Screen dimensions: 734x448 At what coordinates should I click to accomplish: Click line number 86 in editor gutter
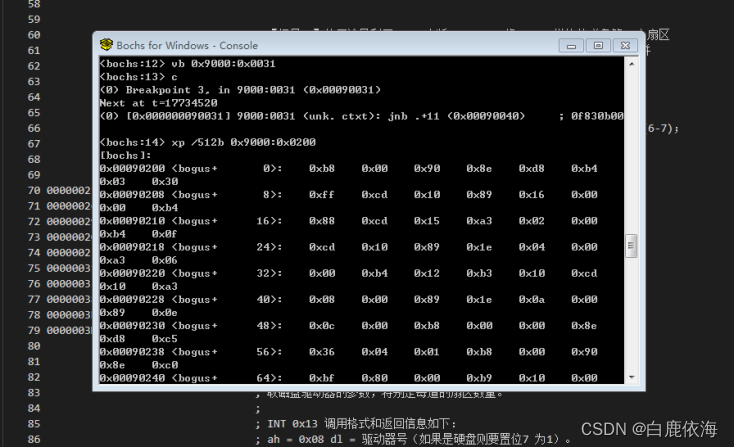[34, 440]
